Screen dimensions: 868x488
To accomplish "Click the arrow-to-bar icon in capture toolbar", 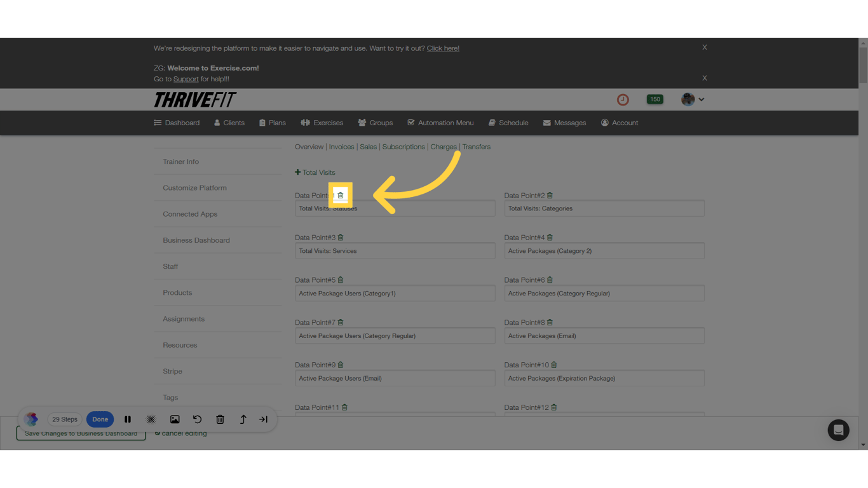I will 263,419.
